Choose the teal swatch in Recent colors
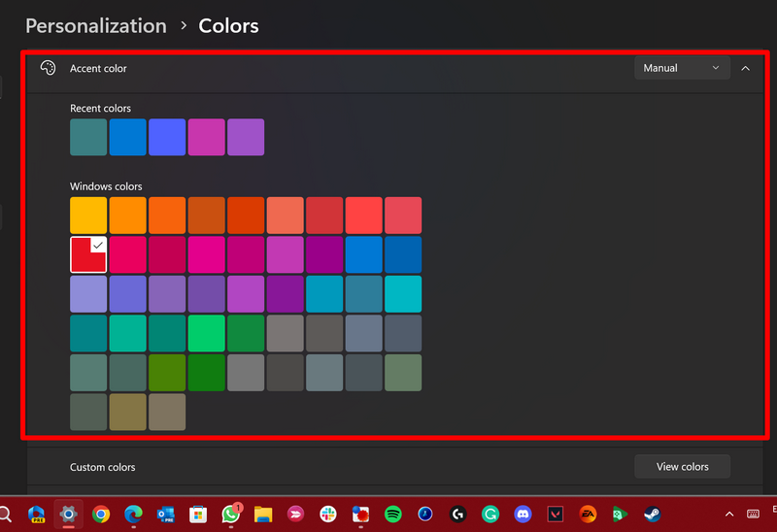This screenshot has width=777, height=532. (x=88, y=137)
